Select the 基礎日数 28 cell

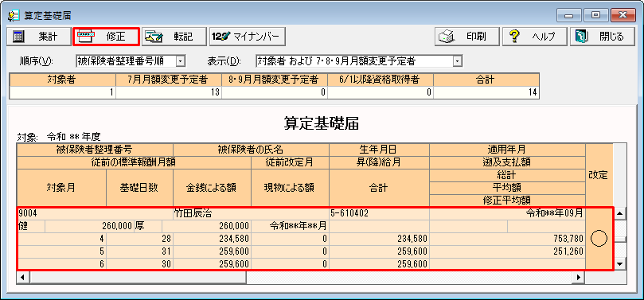139,239
